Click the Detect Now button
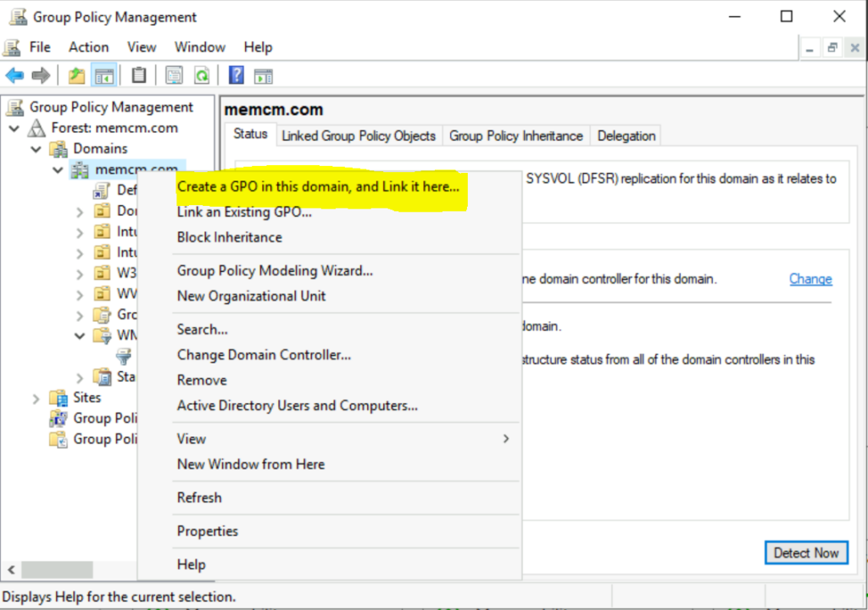Viewport: 868px width, 610px height. coord(806,553)
